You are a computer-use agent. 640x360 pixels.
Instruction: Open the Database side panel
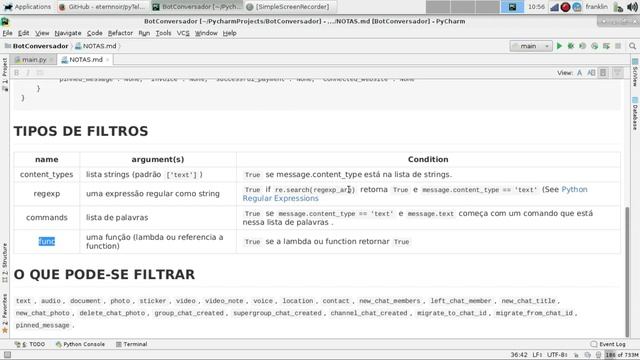point(635,113)
